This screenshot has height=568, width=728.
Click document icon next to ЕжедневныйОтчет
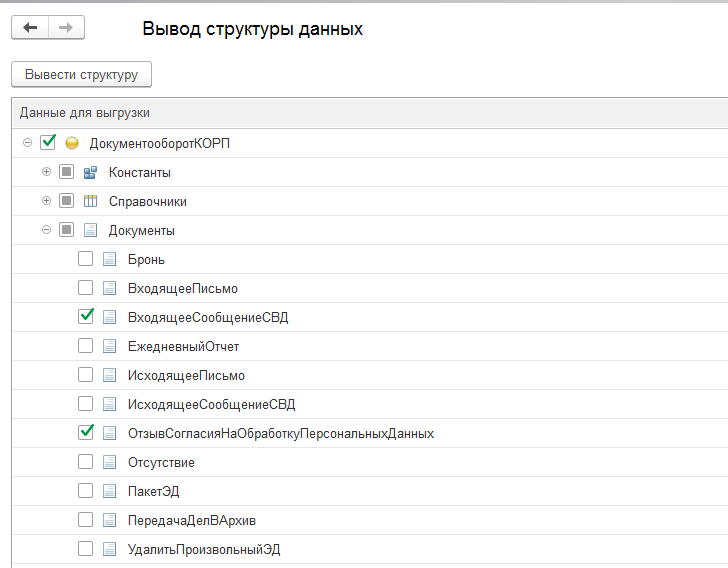click(109, 346)
